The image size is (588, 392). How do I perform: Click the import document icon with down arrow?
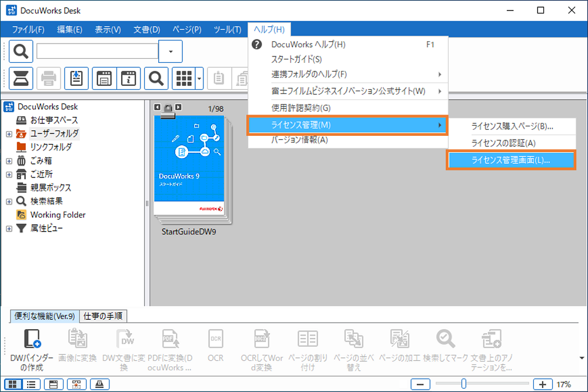click(76, 78)
